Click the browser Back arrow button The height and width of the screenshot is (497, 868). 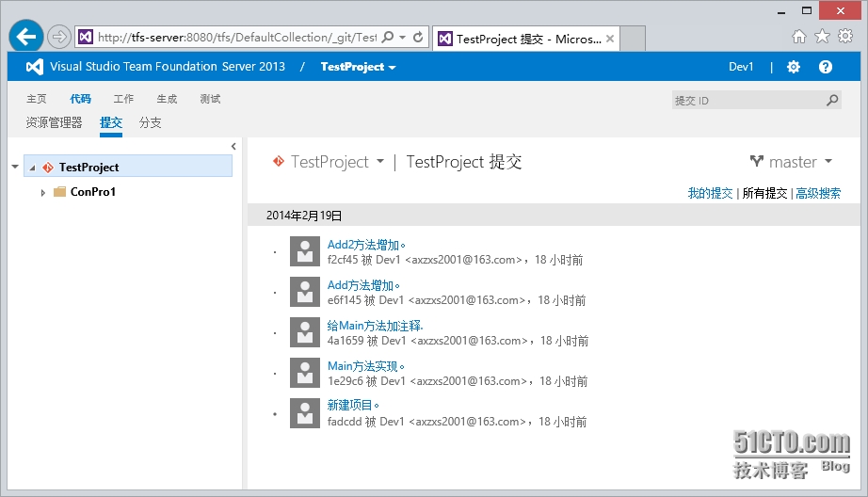tap(26, 37)
